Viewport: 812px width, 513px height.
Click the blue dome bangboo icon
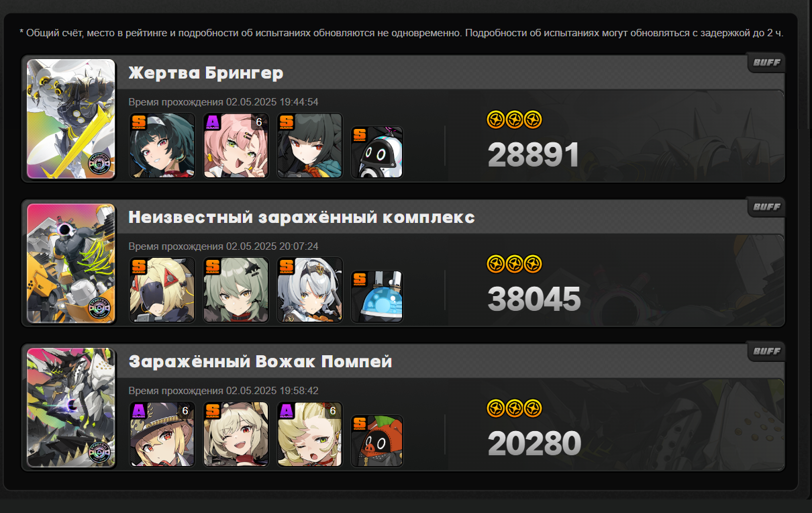pos(377,296)
